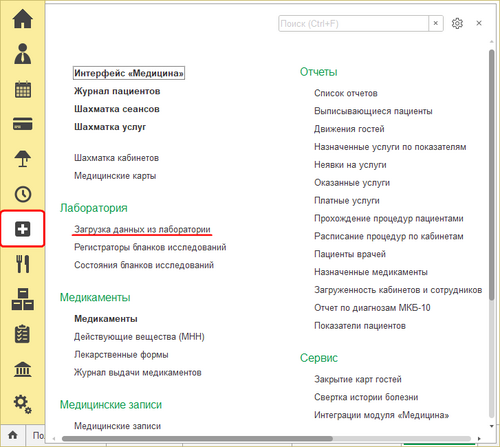
Task: Open Интеграции модуля «Медицина»
Action: (382, 415)
